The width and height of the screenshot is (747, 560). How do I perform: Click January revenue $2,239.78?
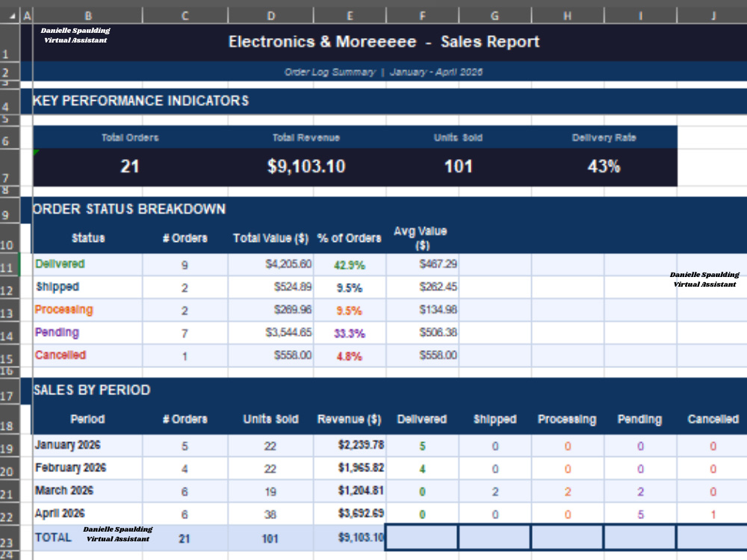361,445
